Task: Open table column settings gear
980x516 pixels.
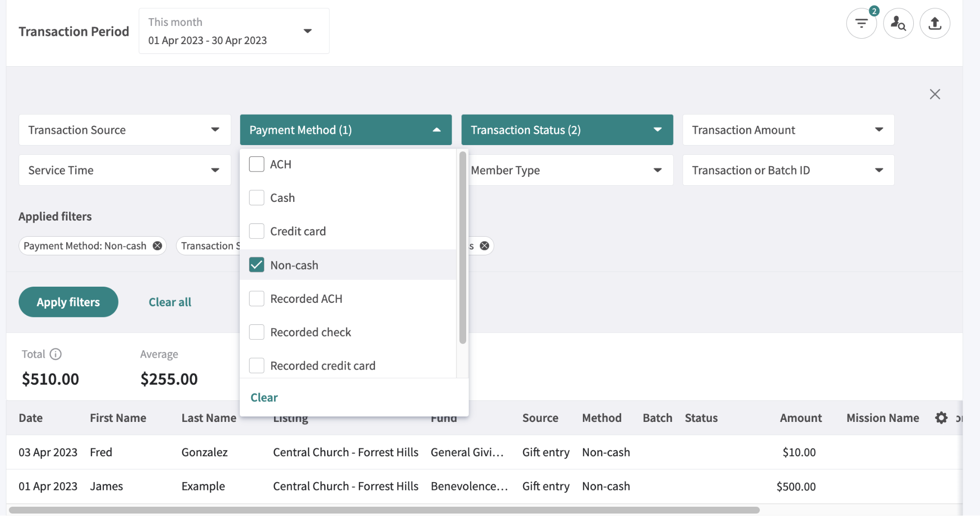Action: 941,418
